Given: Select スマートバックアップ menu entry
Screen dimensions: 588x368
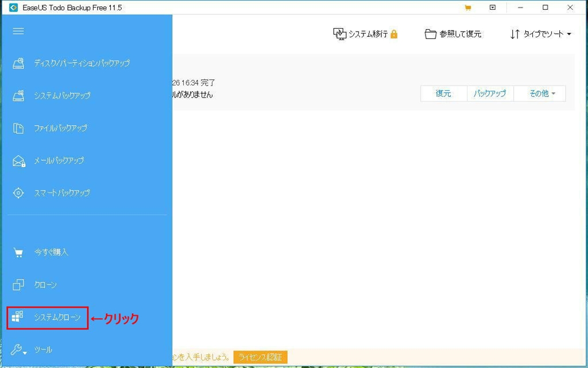Looking at the screenshot, I should coord(62,193).
